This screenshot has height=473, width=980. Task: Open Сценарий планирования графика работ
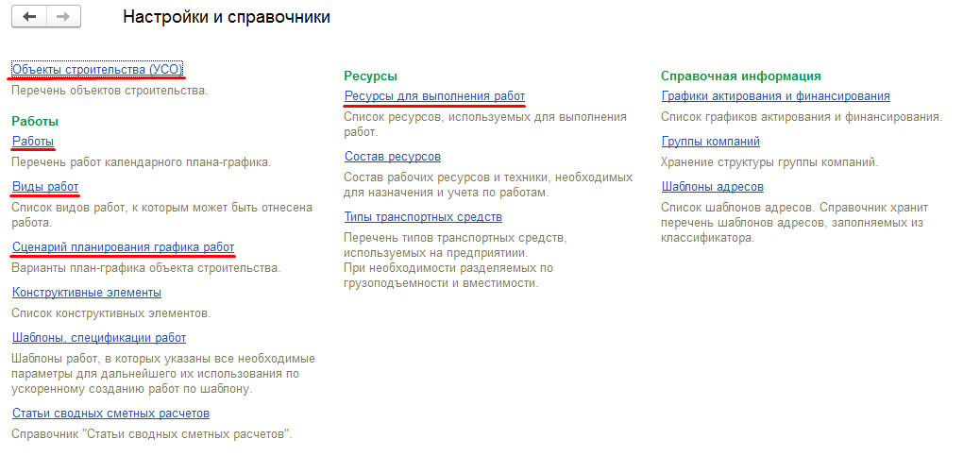[123, 247]
